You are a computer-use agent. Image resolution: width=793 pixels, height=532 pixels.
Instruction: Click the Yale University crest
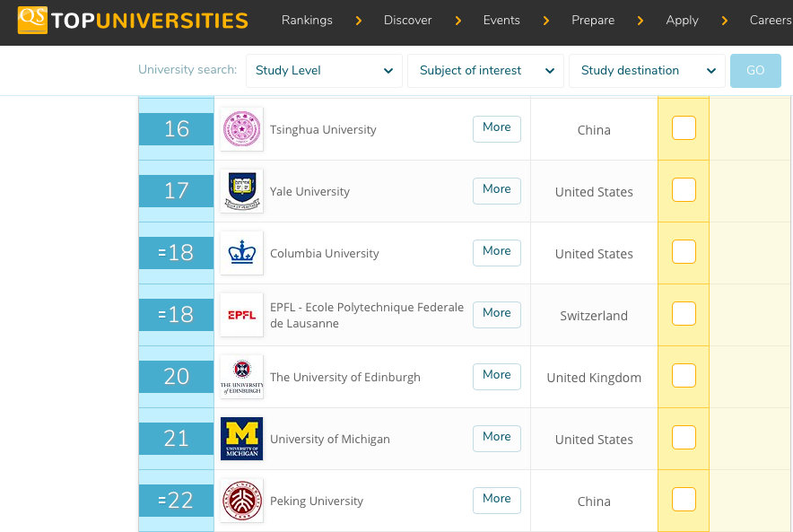(241, 191)
